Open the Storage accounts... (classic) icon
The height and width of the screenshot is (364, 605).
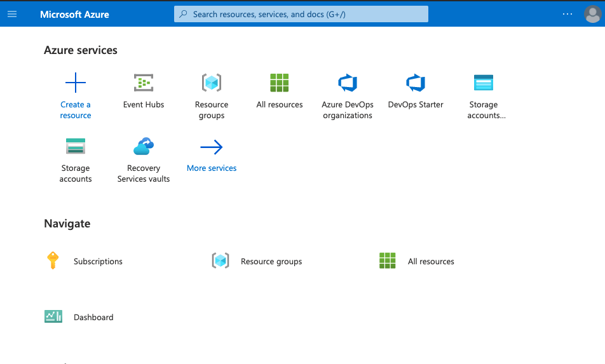click(484, 83)
